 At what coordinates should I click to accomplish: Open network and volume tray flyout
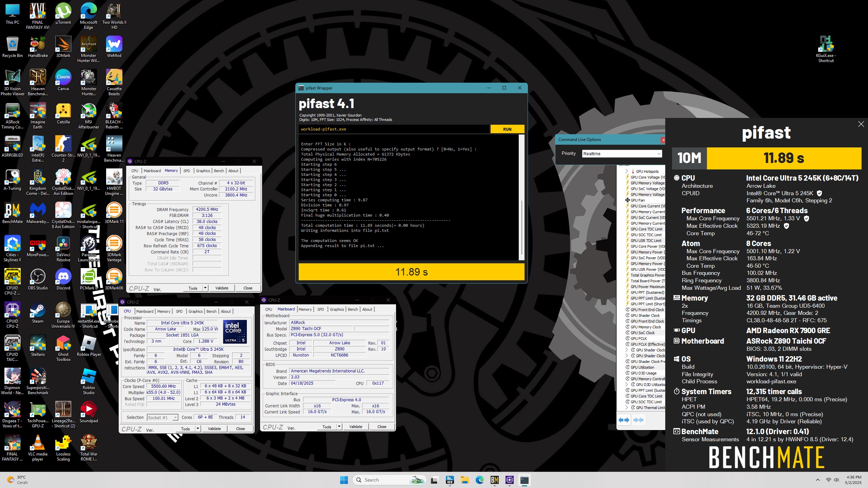point(832,480)
